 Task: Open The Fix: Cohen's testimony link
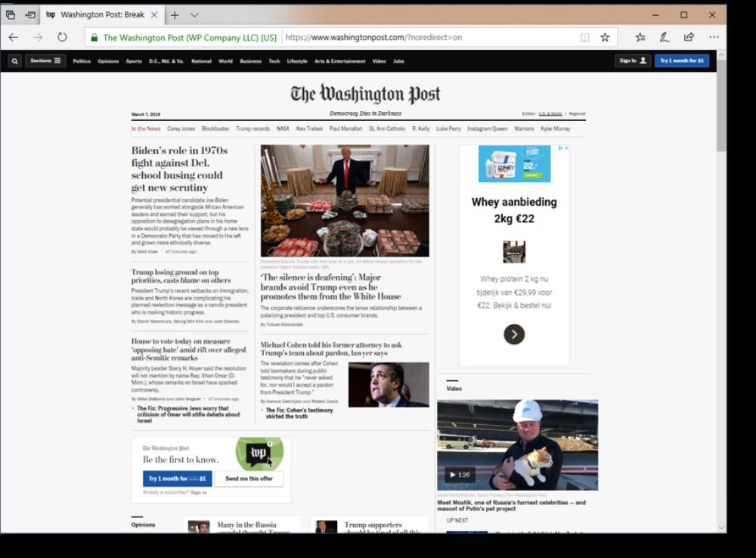[x=299, y=413]
